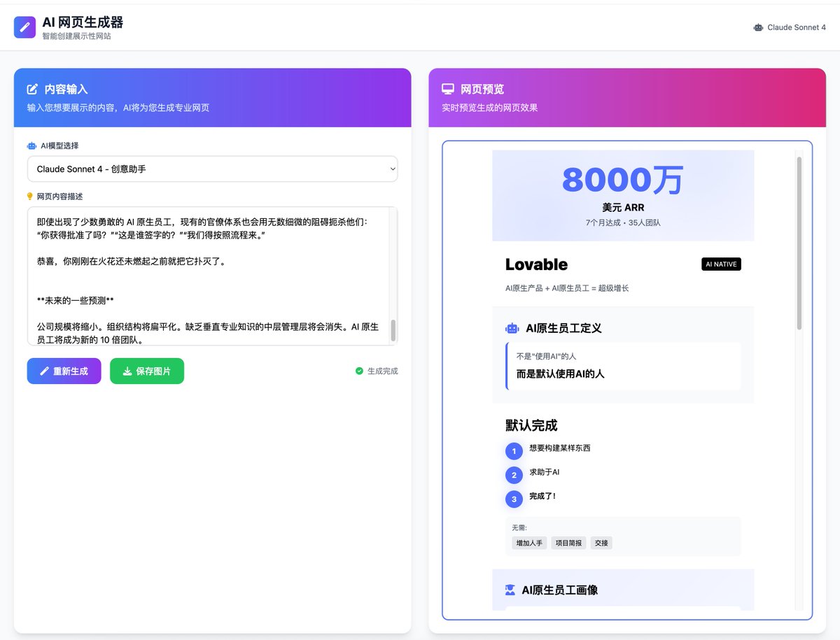The image size is (840, 640).
Task: Click the monitor icon beside 网页预览
Action: 448,89
